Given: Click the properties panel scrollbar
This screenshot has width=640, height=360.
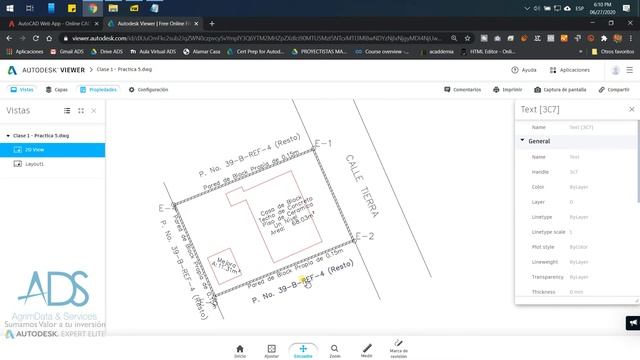Looking at the screenshot, I should point(638,161).
